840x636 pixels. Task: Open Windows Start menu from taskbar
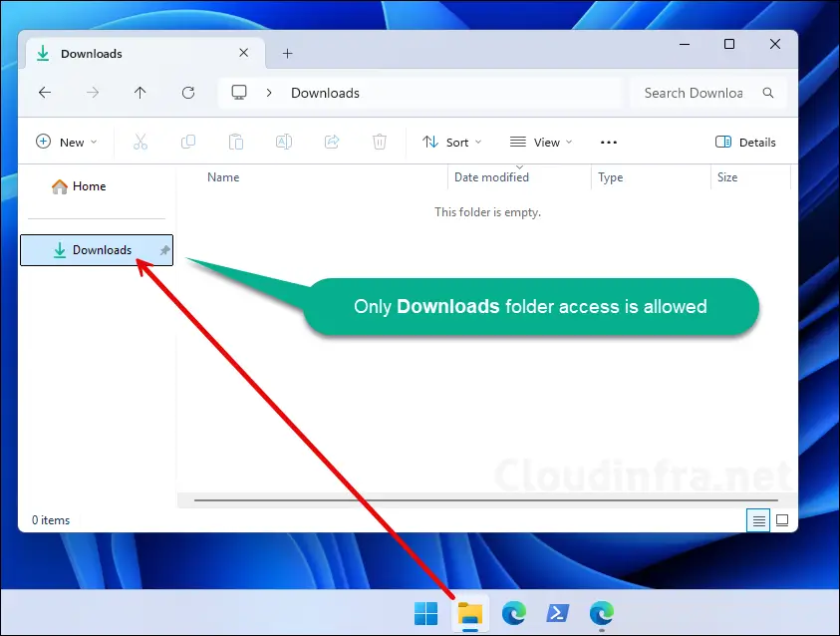pos(425,612)
